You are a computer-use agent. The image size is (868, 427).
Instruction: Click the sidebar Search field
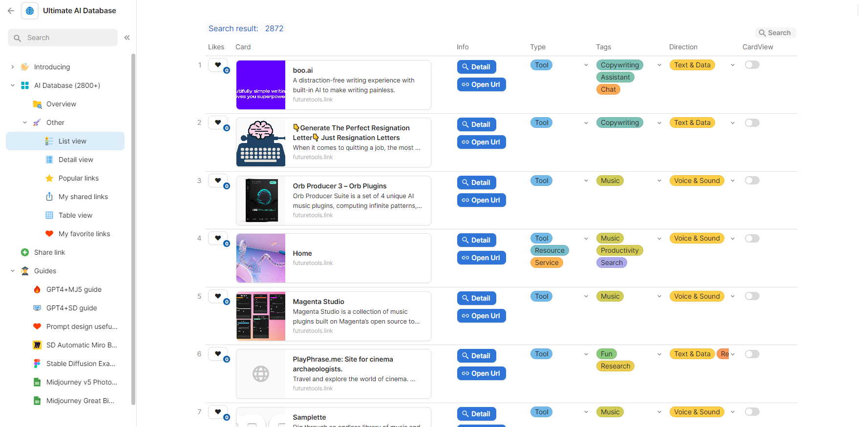(63, 38)
